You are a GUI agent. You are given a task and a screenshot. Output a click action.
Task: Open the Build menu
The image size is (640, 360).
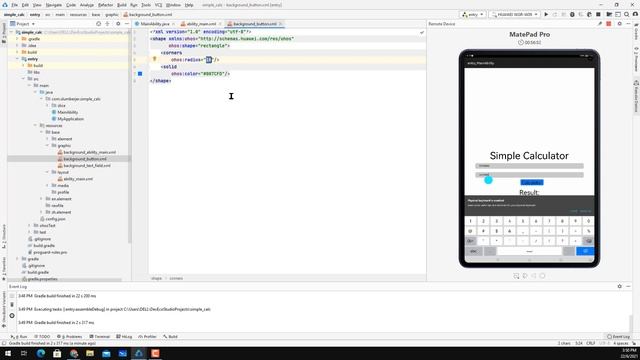click(122, 5)
